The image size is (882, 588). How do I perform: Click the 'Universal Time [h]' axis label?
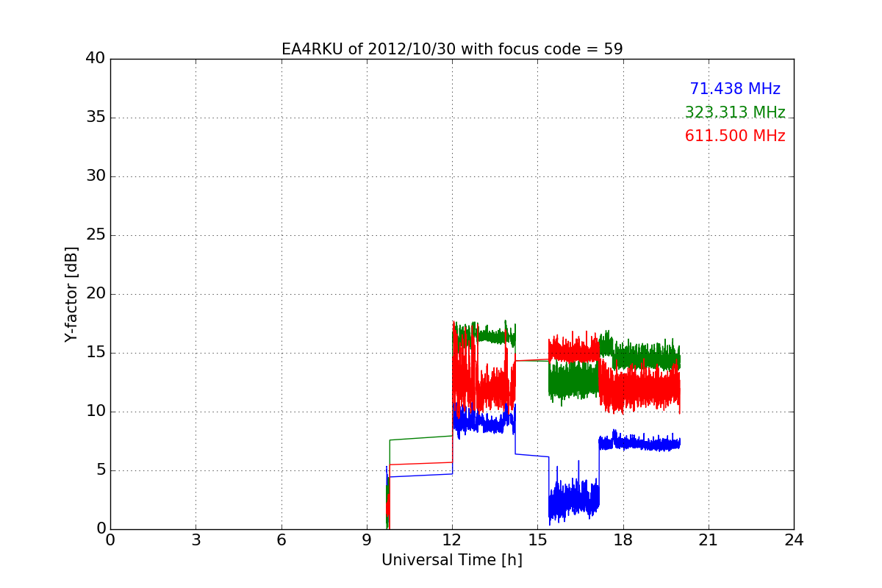pyautogui.click(x=452, y=560)
